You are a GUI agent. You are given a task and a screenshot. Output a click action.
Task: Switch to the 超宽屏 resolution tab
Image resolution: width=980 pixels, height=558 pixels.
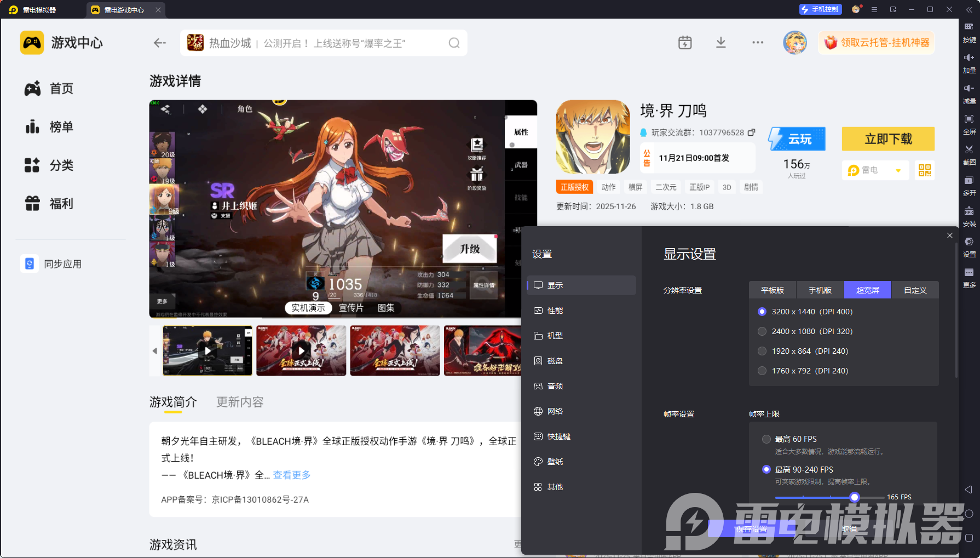point(868,290)
